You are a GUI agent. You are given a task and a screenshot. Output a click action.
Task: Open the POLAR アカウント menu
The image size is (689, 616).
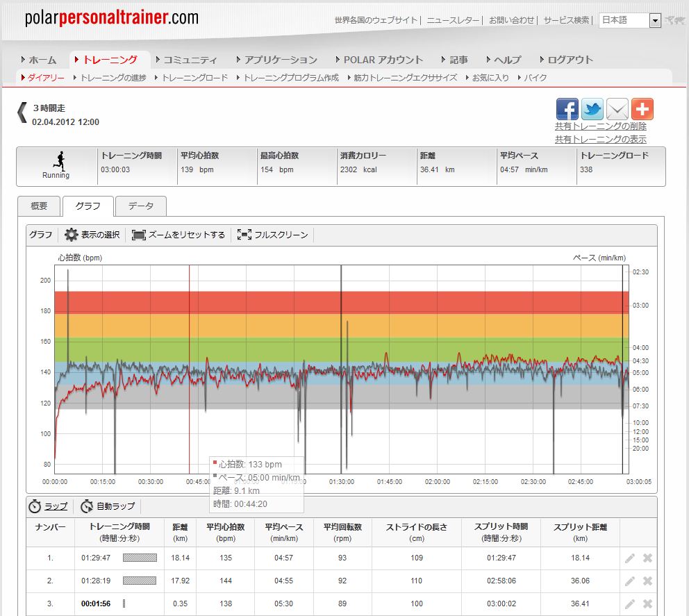pos(379,60)
